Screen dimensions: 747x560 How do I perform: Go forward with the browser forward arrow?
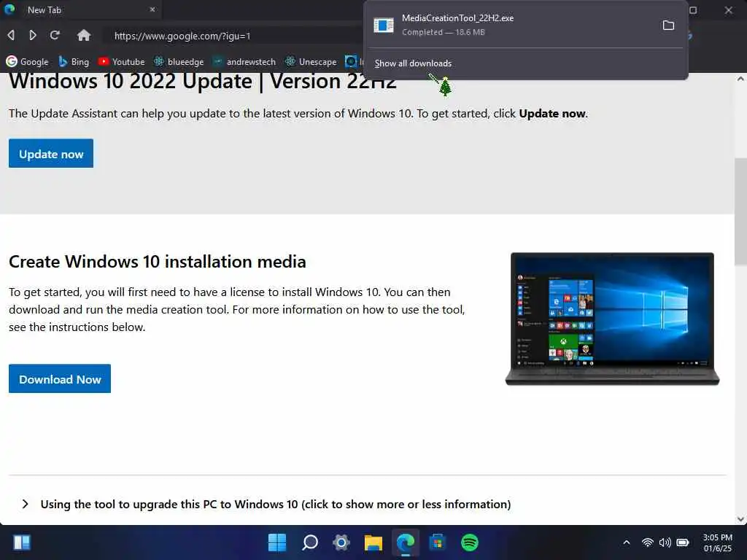pyautogui.click(x=32, y=35)
